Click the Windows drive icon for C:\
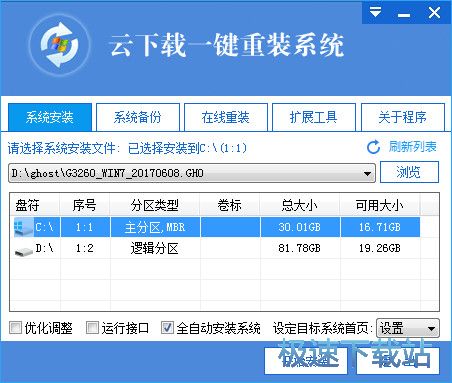Screen dimensions: 452x383 tap(23, 227)
